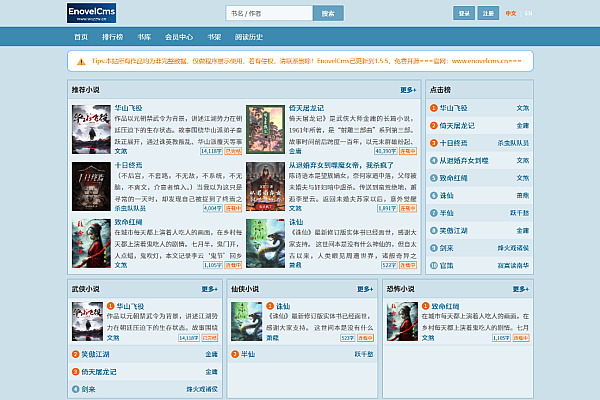600x400 pixels.
Task: Switch language to 中文
Action: coord(511,13)
